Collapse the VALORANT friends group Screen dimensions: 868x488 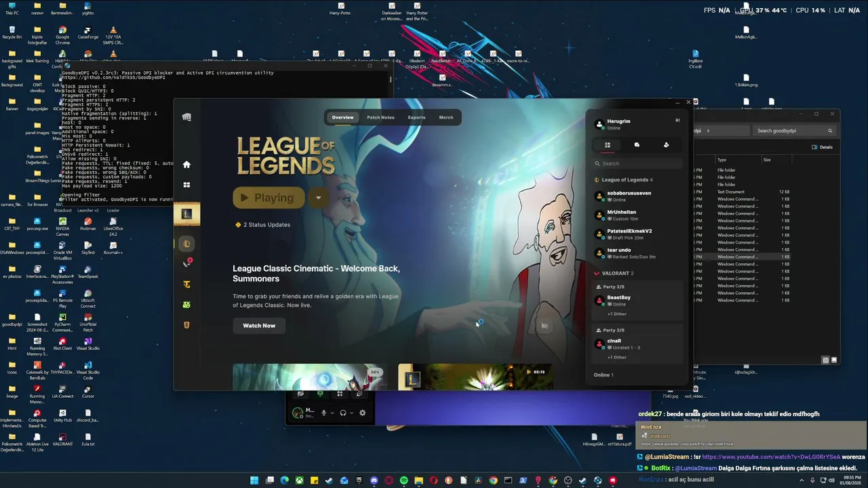click(614, 273)
